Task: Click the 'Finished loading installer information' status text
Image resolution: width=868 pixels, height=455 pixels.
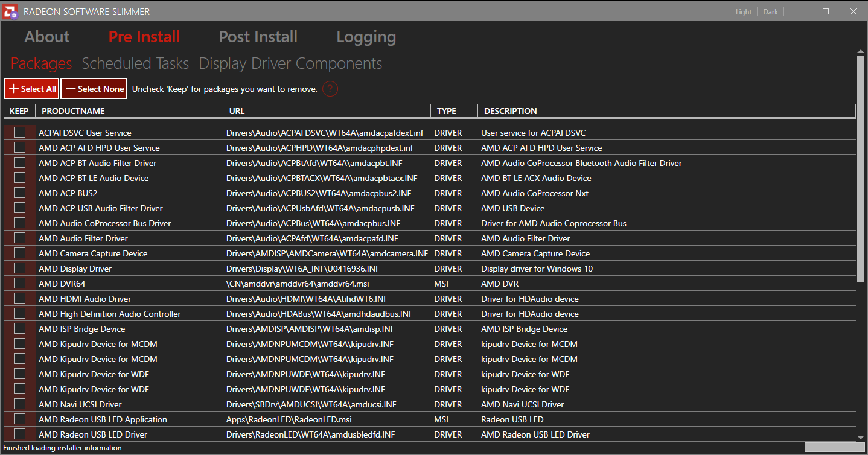Action: pyautogui.click(x=63, y=448)
